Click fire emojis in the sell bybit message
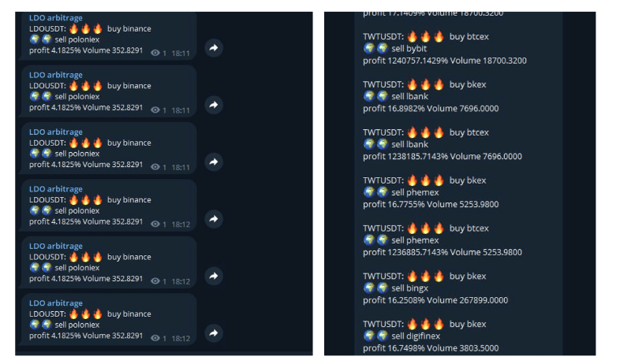Viewport: 620px width, 364px height. tap(425, 36)
